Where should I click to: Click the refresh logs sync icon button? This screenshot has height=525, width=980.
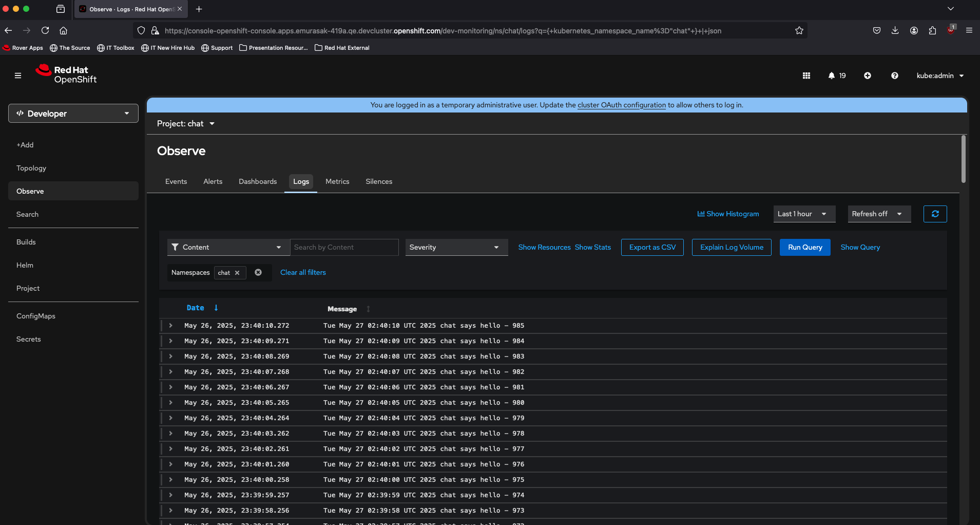coord(935,214)
